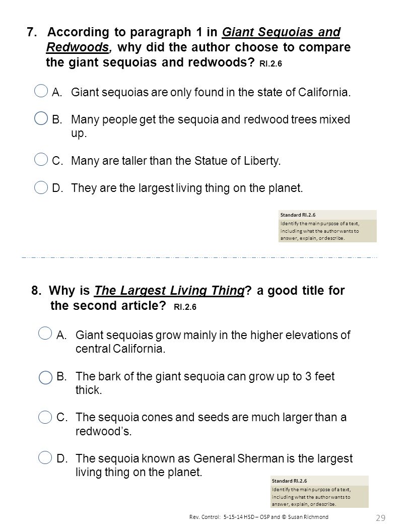This screenshot has height=532, width=411.
Task: Select answer C bubble for question 8
Action: coord(45,417)
